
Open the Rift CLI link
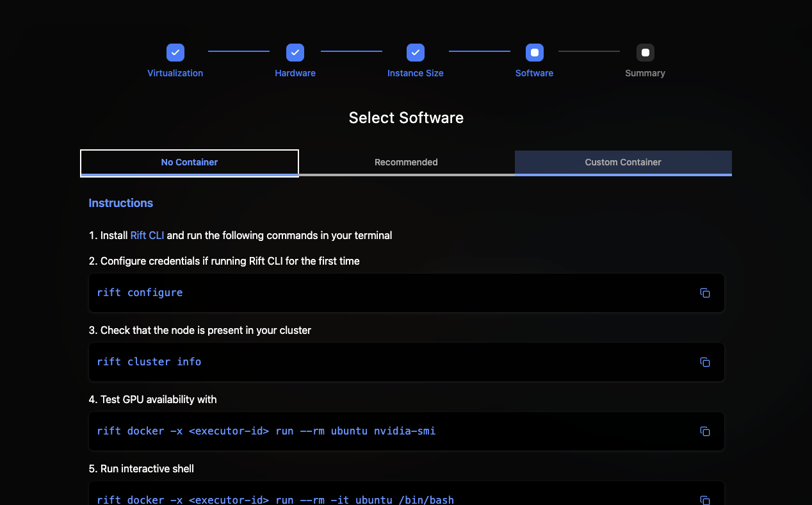coord(147,235)
